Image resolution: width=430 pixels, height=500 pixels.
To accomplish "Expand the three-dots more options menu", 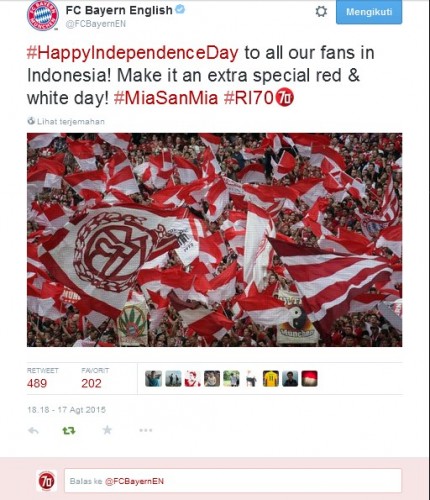I will [146, 430].
